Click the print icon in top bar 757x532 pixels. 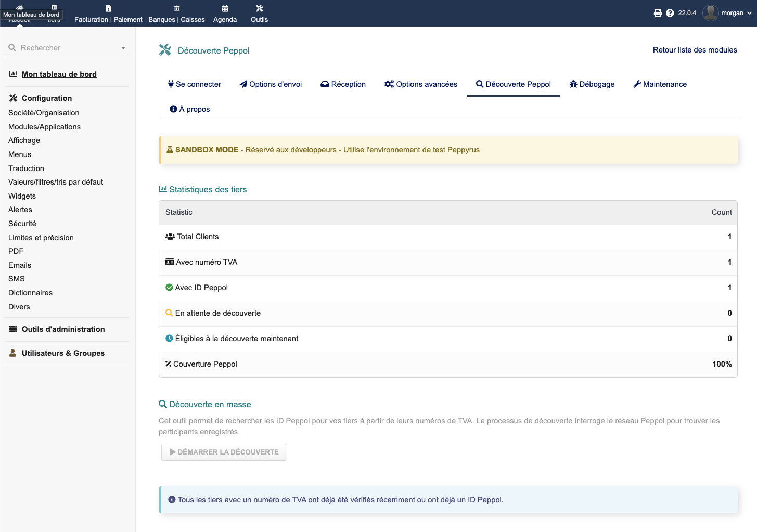click(x=658, y=13)
